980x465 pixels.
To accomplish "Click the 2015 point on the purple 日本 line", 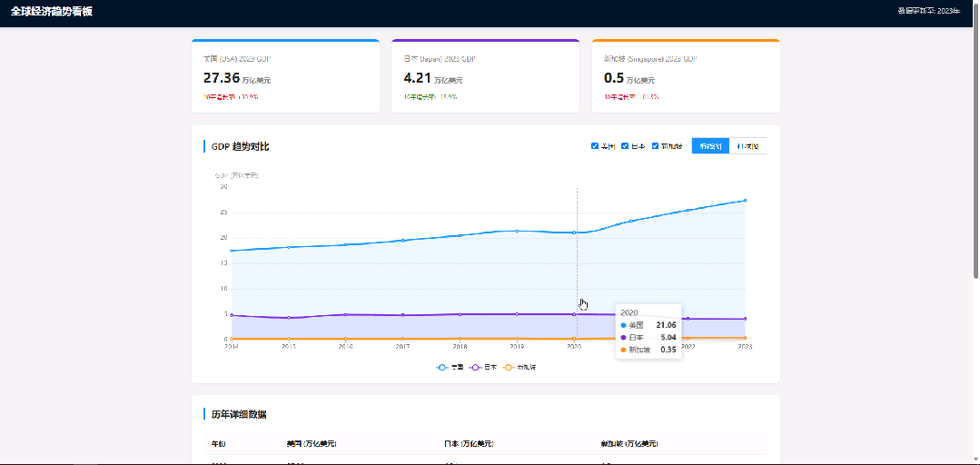I will [289, 318].
